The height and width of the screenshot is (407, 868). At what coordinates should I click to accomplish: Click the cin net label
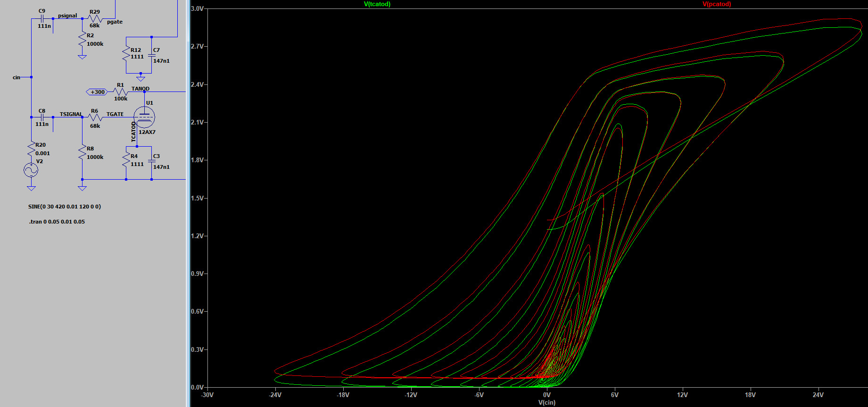[17, 77]
